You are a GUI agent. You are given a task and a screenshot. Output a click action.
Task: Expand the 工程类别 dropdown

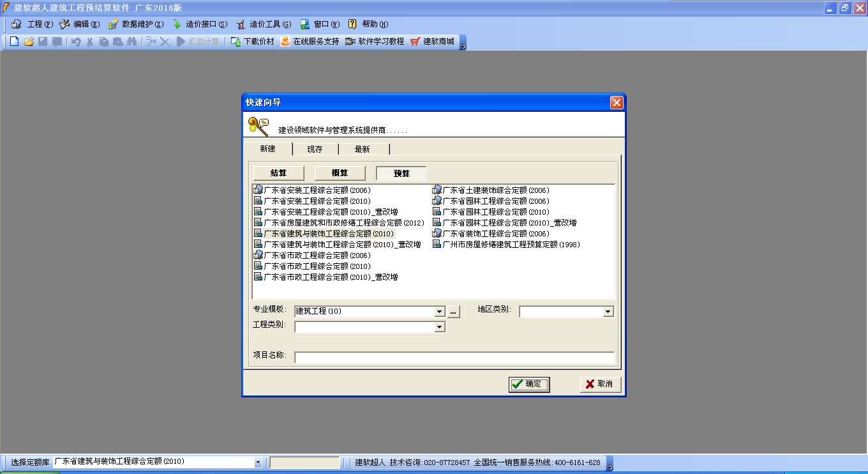(x=439, y=327)
